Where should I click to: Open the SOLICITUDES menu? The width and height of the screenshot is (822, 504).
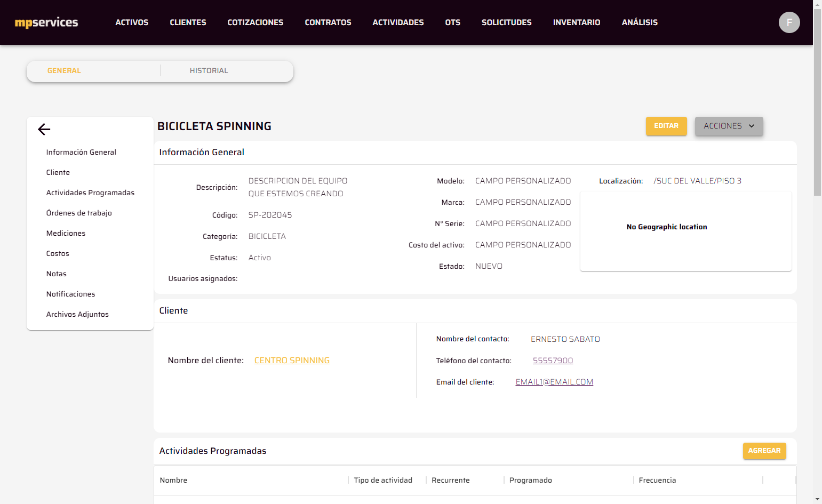point(507,22)
